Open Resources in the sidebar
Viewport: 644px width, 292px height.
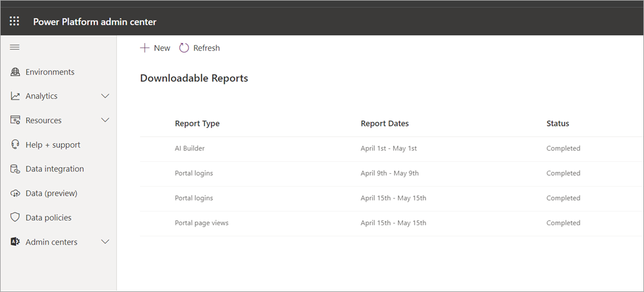[x=44, y=120]
